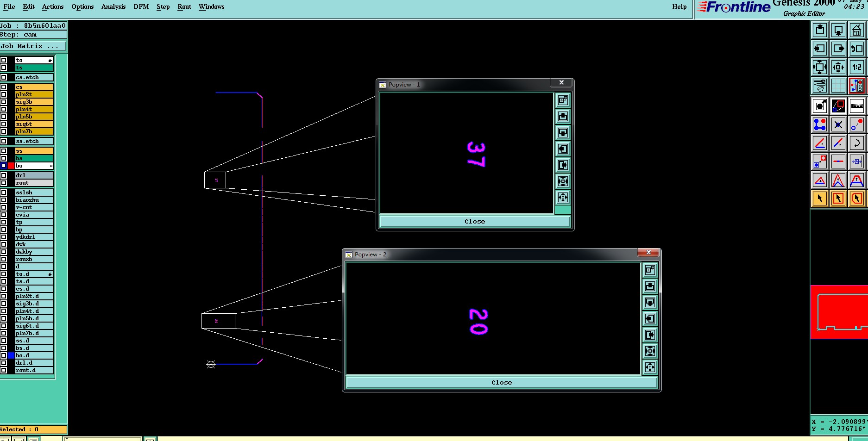
Task: Open the Actions menu
Action: [x=53, y=6]
